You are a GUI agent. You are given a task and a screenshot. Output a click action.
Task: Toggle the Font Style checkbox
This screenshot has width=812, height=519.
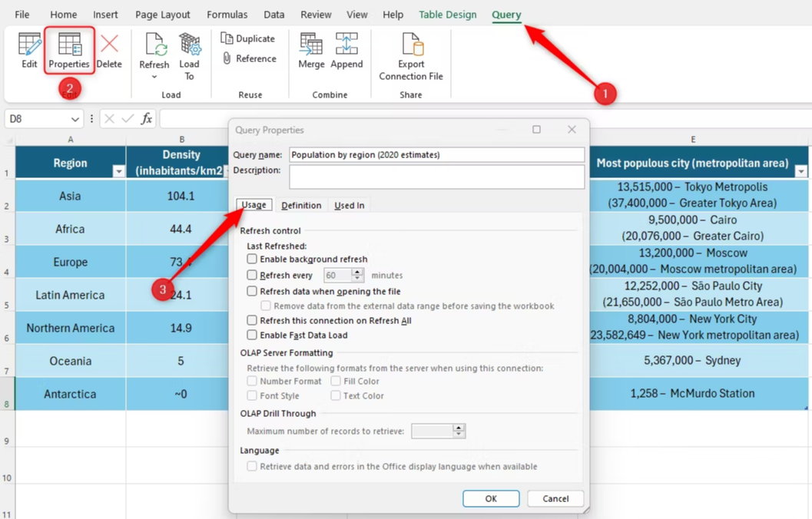click(x=252, y=395)
